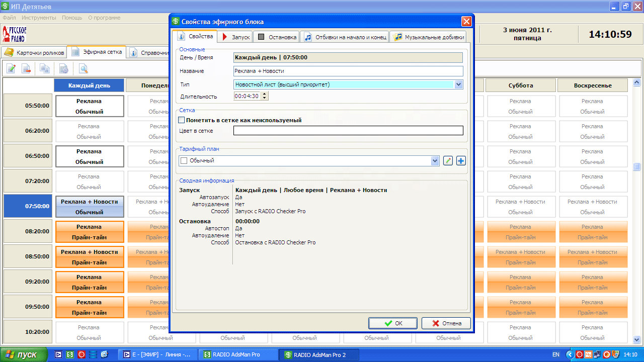Open Opera from the quick launch bar
Screen dimensions: 644x362
point(82,354)
